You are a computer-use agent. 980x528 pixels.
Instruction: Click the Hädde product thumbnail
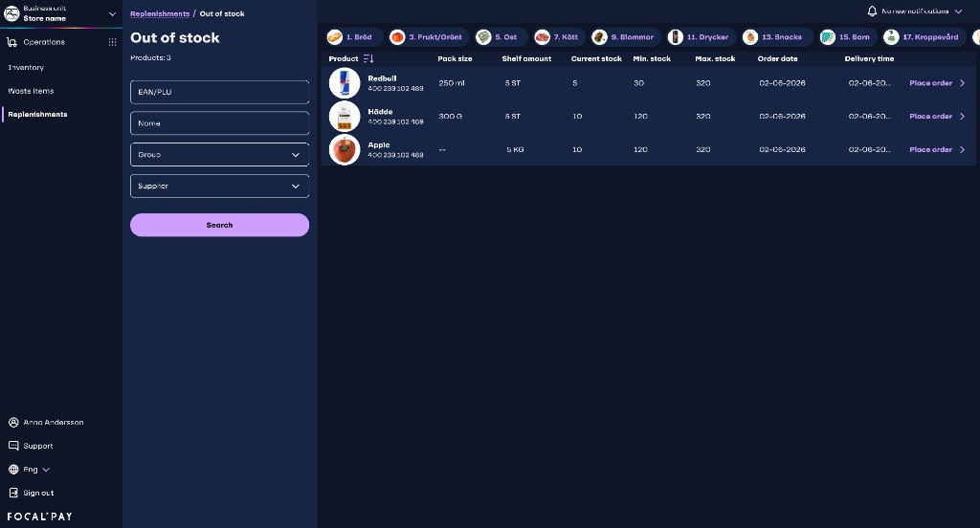click(x=345, y=117)
